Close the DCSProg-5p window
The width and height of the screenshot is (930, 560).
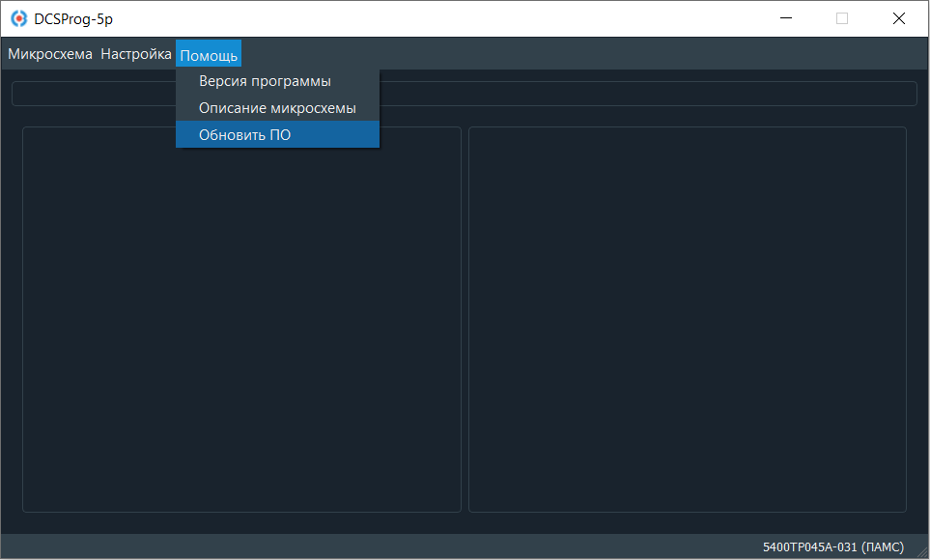898,18
